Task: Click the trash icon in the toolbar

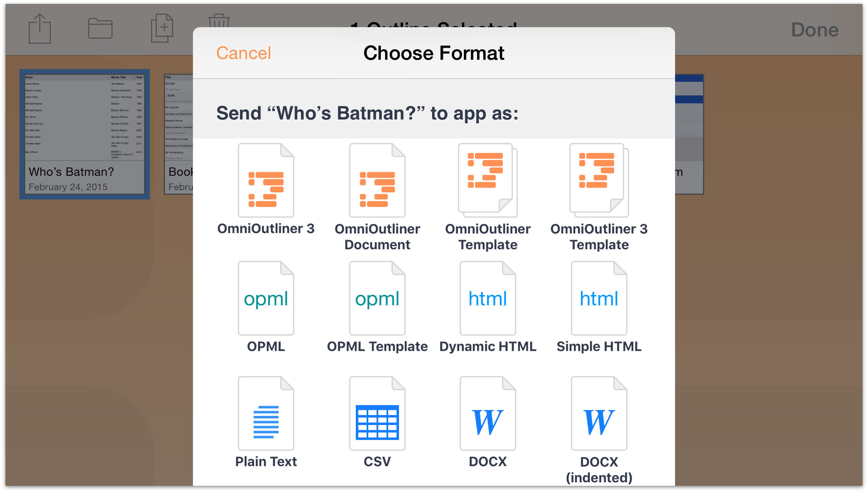Action: 219,20
